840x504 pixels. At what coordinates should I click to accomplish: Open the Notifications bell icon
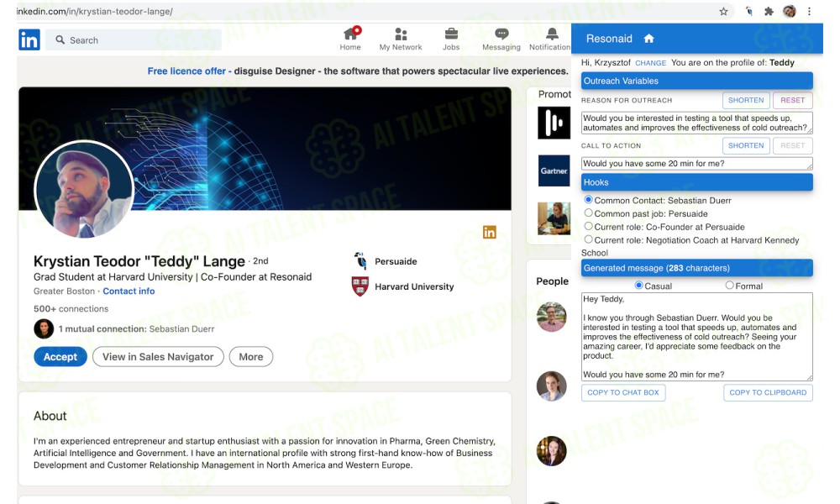pyautogui.click(x=552, y=34)
